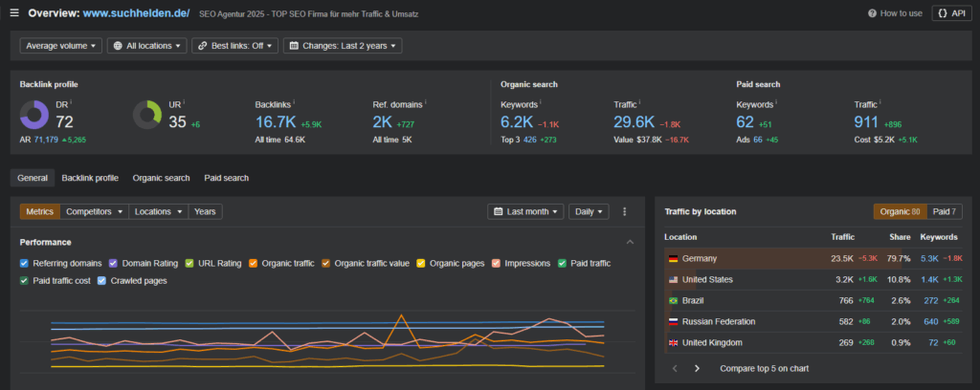This screenshot has height=390, width=980.
Task: Open the 2K referring domains value
Action: tap(383, 122)
